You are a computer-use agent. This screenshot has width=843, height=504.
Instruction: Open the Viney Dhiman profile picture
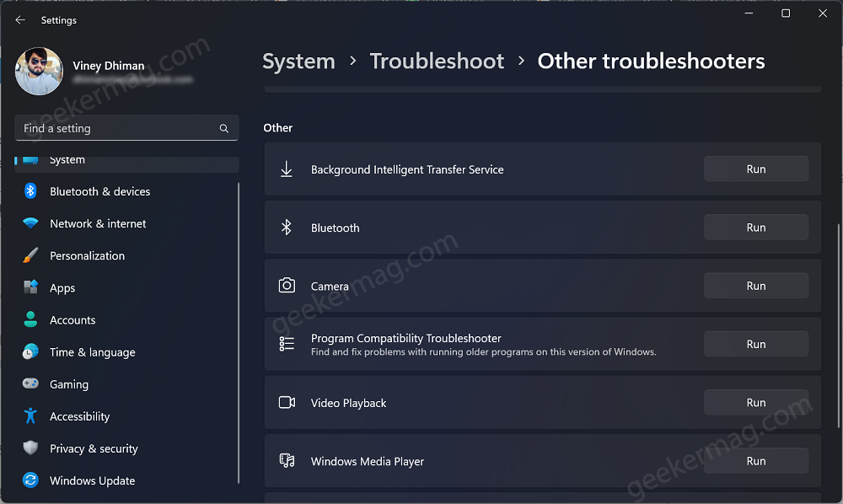click(x=40, y=72)
